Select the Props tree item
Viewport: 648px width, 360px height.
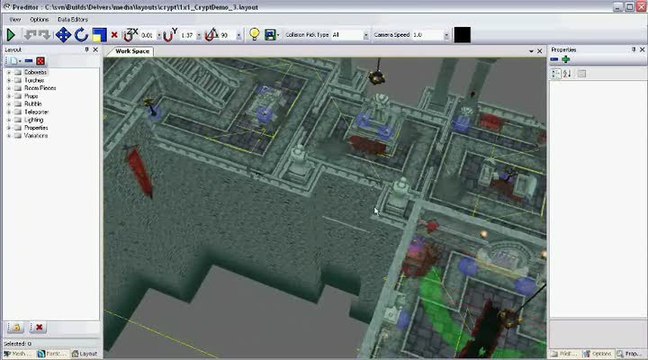[31, 96]
